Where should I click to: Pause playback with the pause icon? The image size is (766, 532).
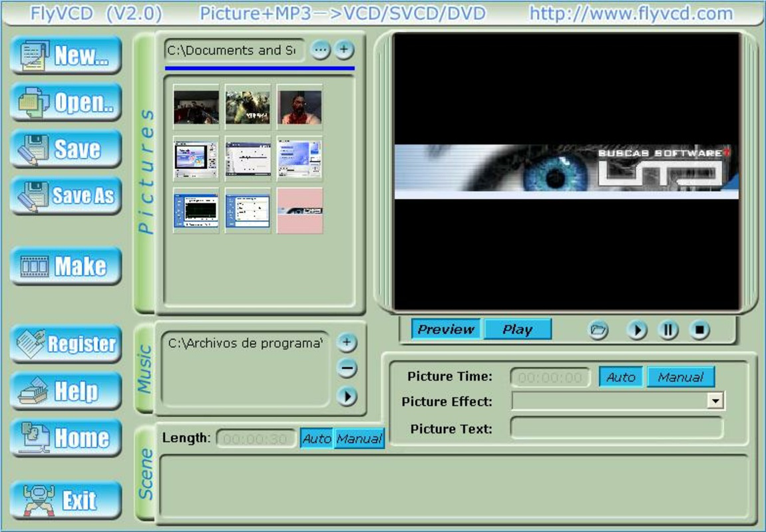(x=668, y=330)
